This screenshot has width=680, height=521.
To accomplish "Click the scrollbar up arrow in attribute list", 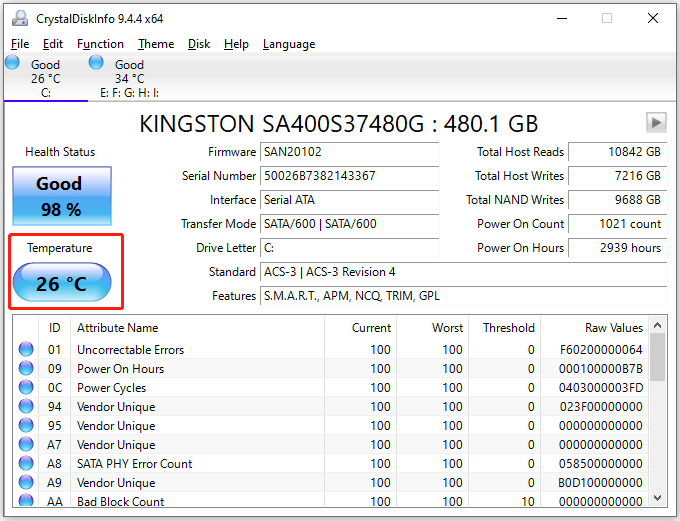I will pos(657,325).
